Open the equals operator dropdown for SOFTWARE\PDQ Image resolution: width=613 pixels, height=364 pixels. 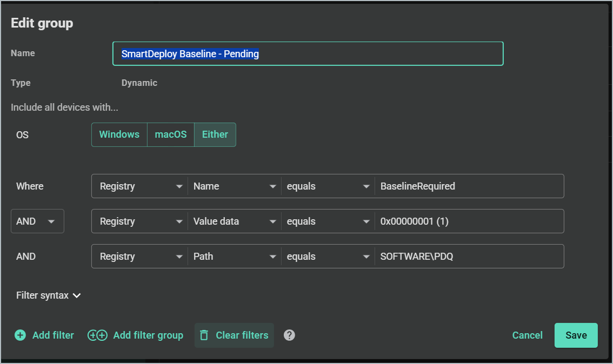[x=328, y=257]
